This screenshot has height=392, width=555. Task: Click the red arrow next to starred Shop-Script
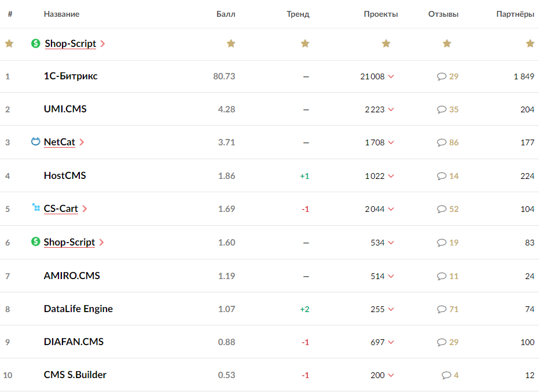102,43
